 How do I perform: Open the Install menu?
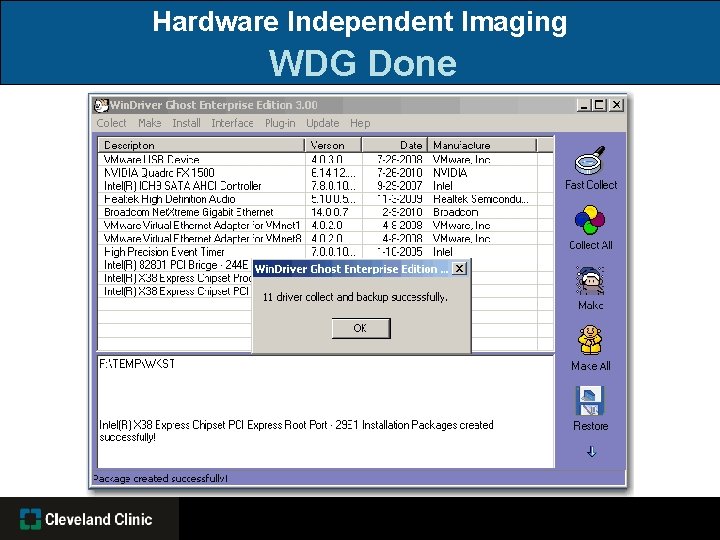coord(186,123)
